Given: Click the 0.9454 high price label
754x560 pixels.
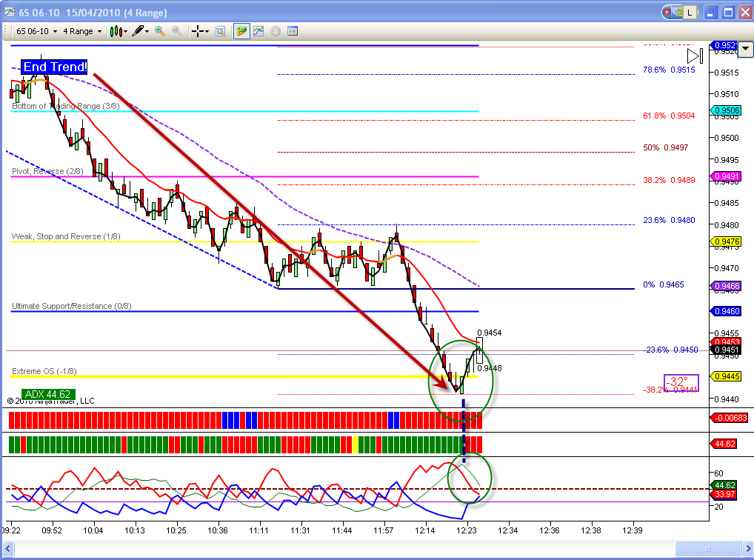Looking at the screenshot, I should point(489,333).
